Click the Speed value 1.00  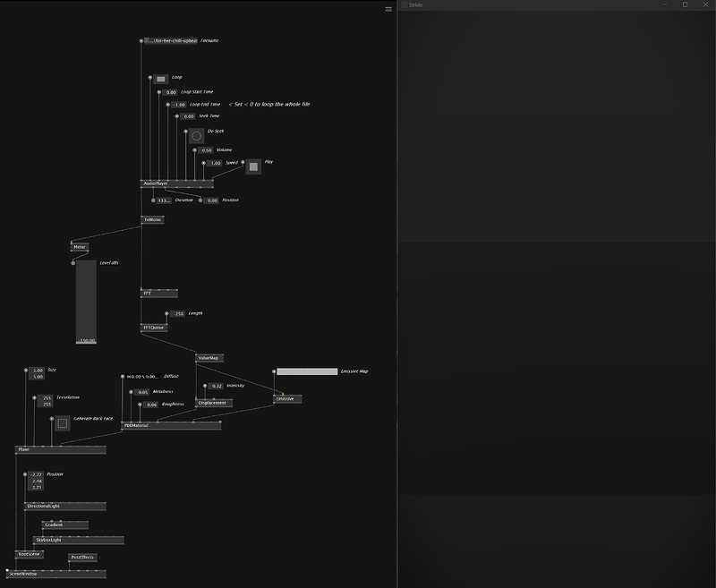click(214, 163)
